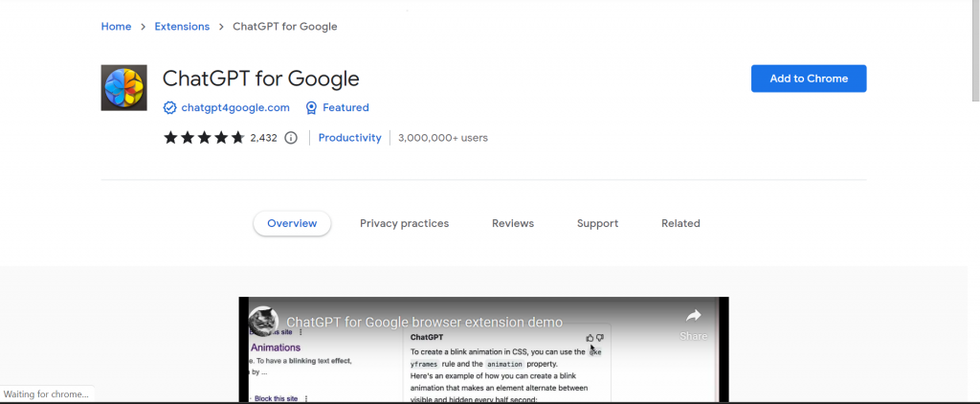Click the ChatGPT for Google heading
Viewport: 980px width, 404px height.
coord(261,79)
